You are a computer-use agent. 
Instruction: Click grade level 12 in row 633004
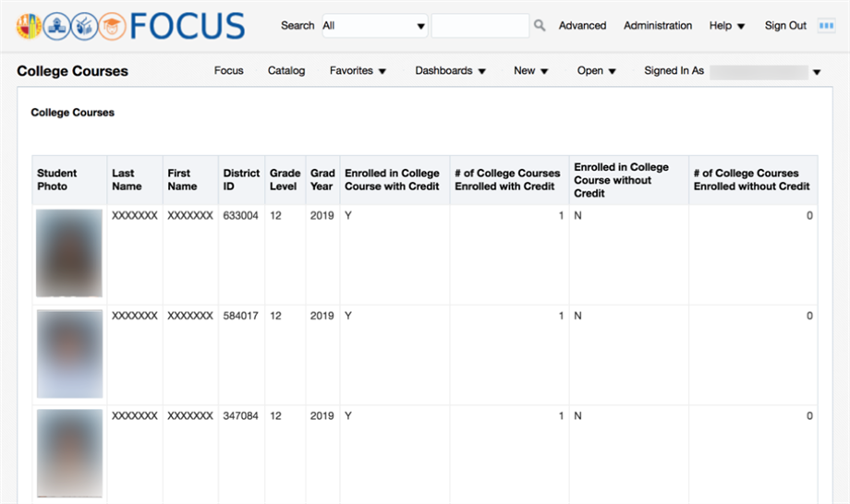click(275, 215)
